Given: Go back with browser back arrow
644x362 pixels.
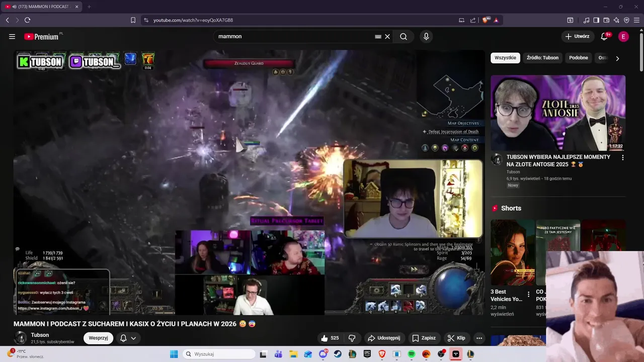Looking at the screenshot, I should click(x=8, y=20).
